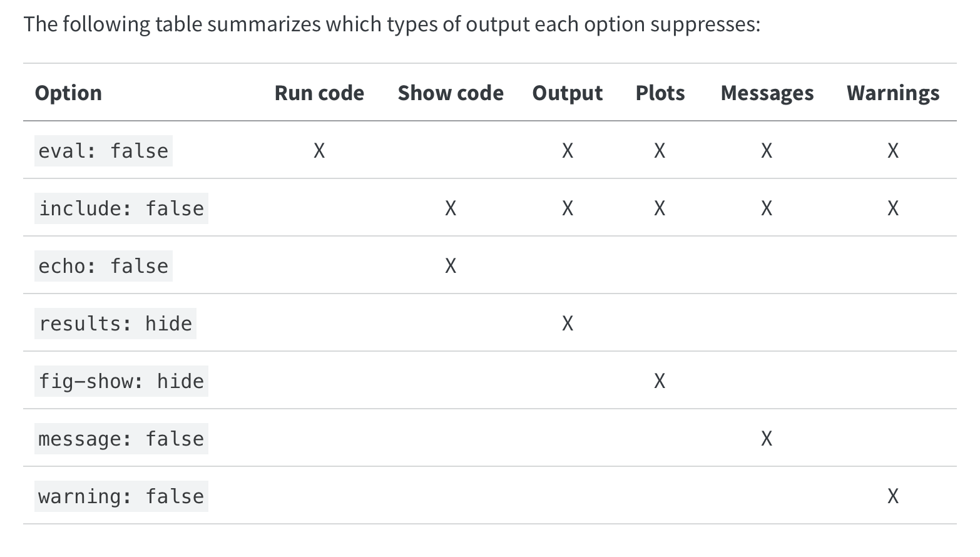The width and height of the screenshot is (980, 557).
Task: Select the "results: hide" code label
Action: click(x=115, y=324)
